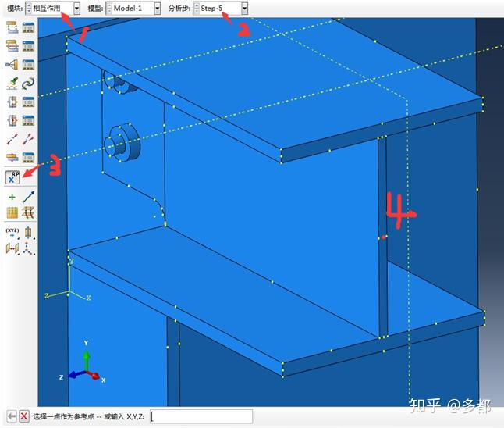
Task: Open the Constraint Manager
Action: coord(28,65)
